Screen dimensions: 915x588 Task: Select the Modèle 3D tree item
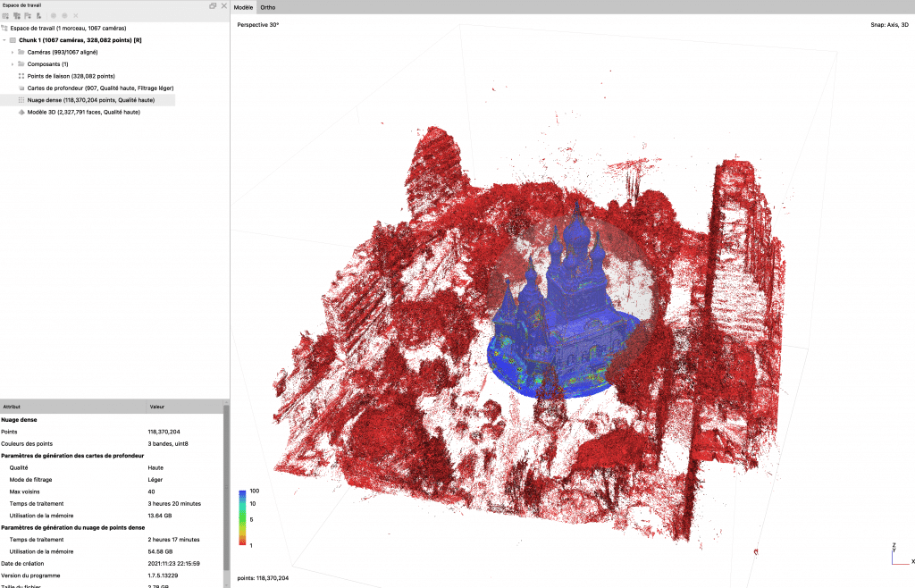coord(83,112)
